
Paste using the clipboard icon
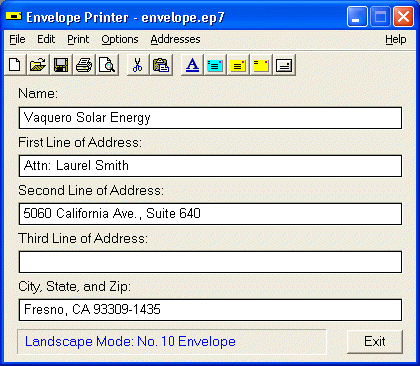161,65
